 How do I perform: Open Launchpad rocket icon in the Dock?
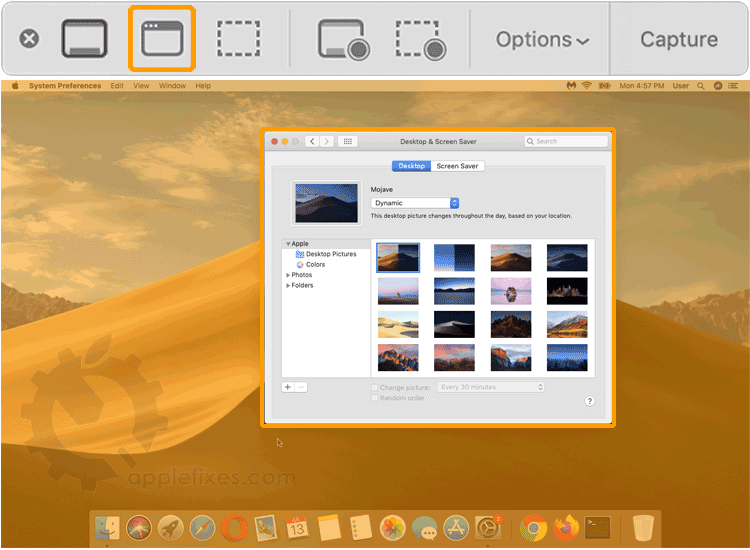point(171,528)
